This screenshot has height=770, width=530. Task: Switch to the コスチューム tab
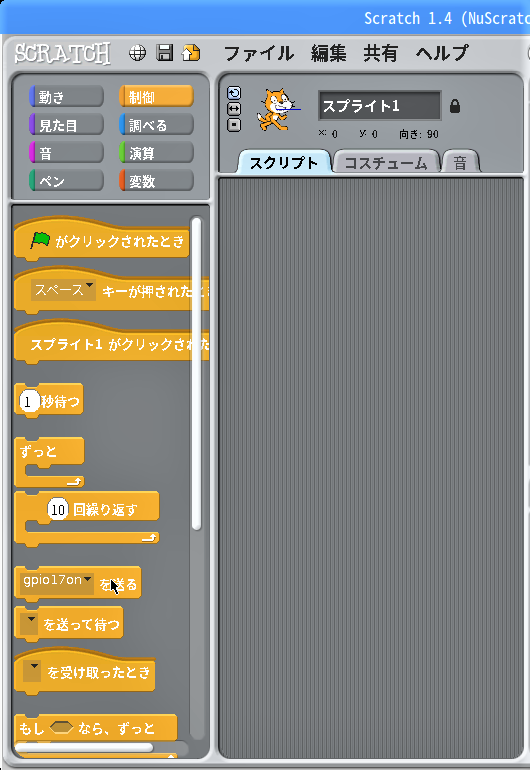click(x=386, y=163)
